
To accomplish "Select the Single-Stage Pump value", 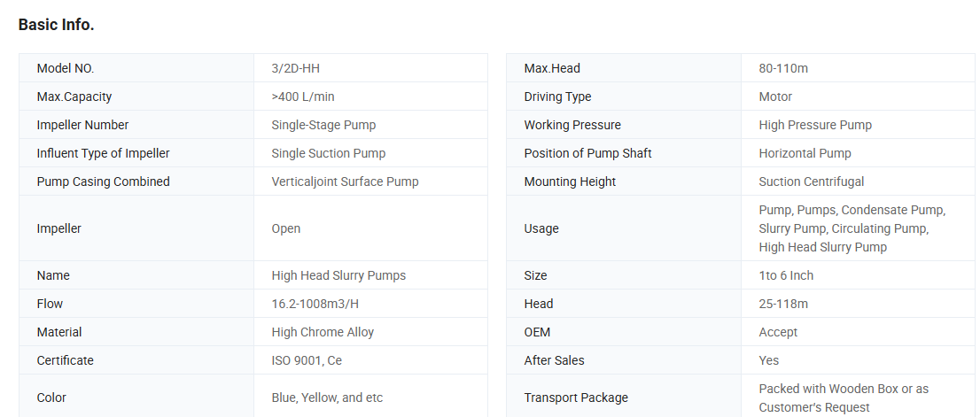I will [323, 125].
